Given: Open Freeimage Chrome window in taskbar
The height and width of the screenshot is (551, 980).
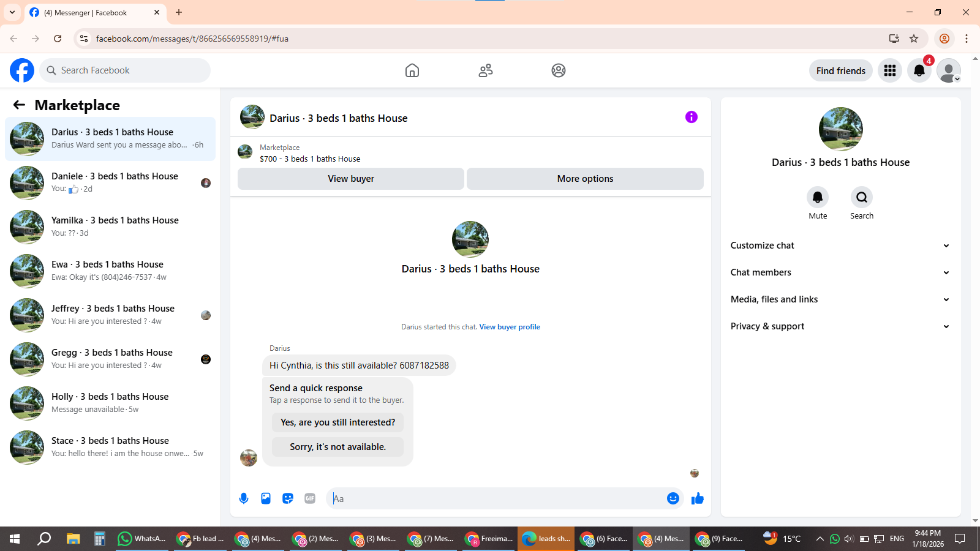Looking at the screenshot, I should [x=489, y=539].
